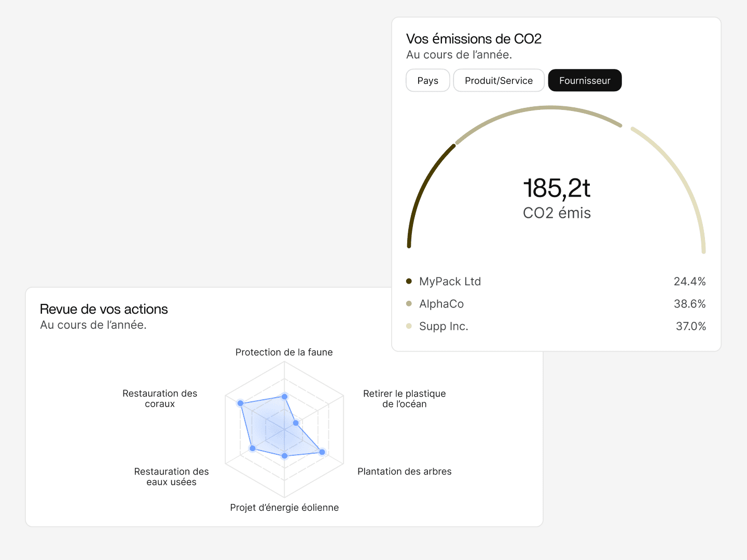The width and height of the screenshot is (747, 560).
Task: Select the Supp Inc. supplier label
Action: pos(444,326)
